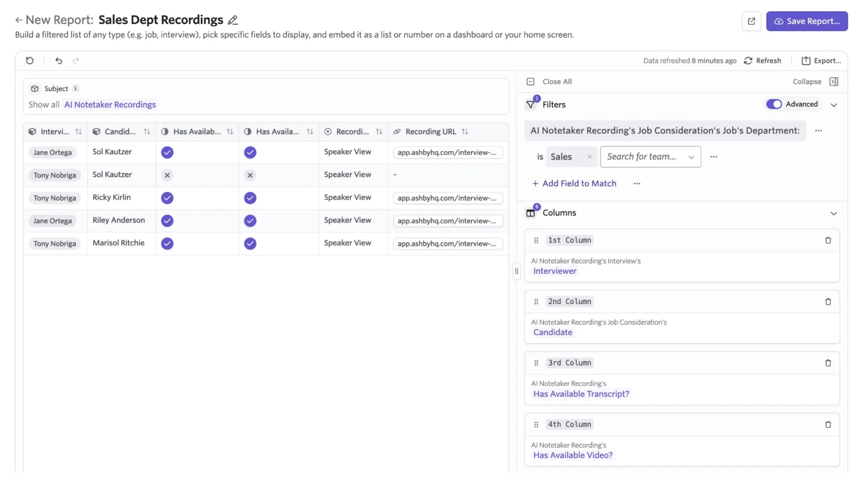Toggle the Advanced filters switch
This screenshot has width=868, height=486.
(774, 104)
